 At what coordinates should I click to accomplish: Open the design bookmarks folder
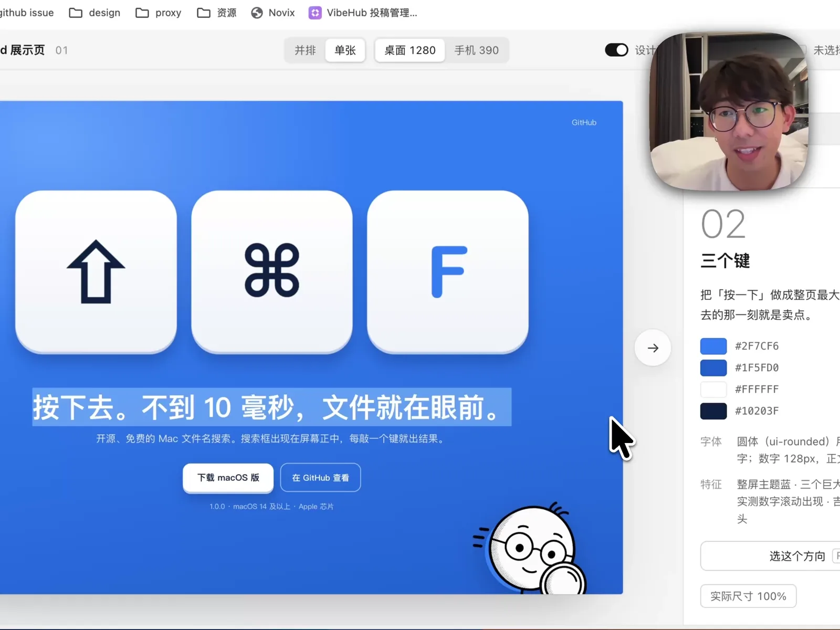(x=95, y=13)
